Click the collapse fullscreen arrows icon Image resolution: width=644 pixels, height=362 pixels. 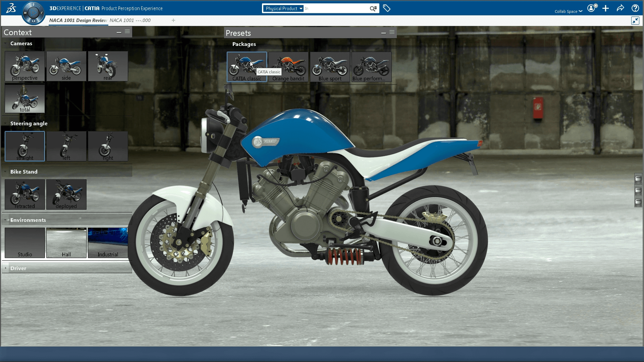tap(635, 21)
